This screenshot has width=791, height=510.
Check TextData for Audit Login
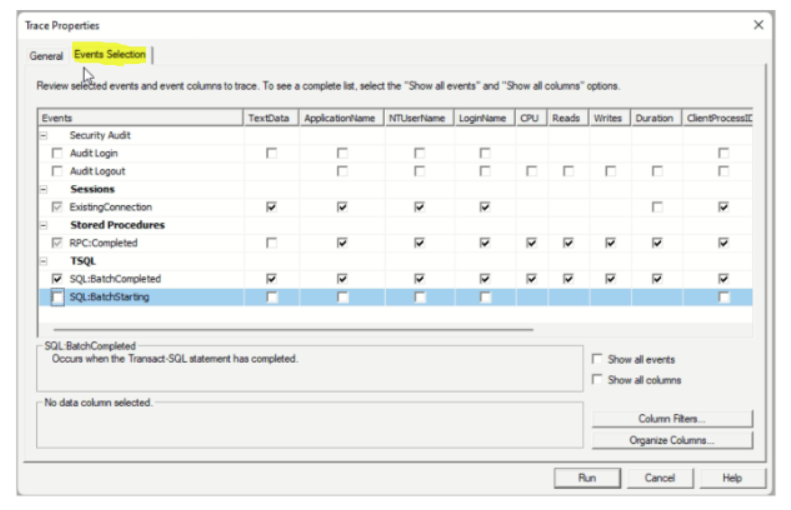pos(271,153)
